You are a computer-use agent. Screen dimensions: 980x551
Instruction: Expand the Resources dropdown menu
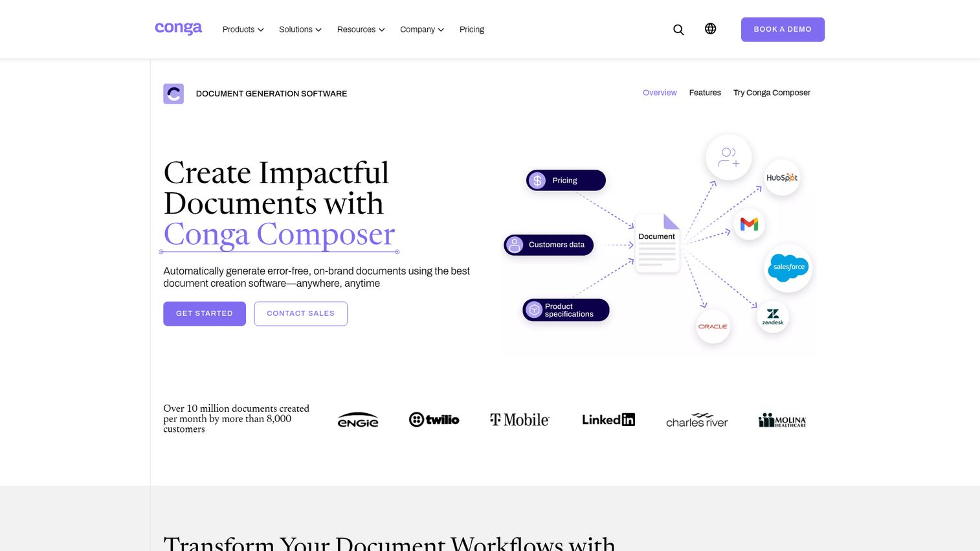click(x=361, y=30)
